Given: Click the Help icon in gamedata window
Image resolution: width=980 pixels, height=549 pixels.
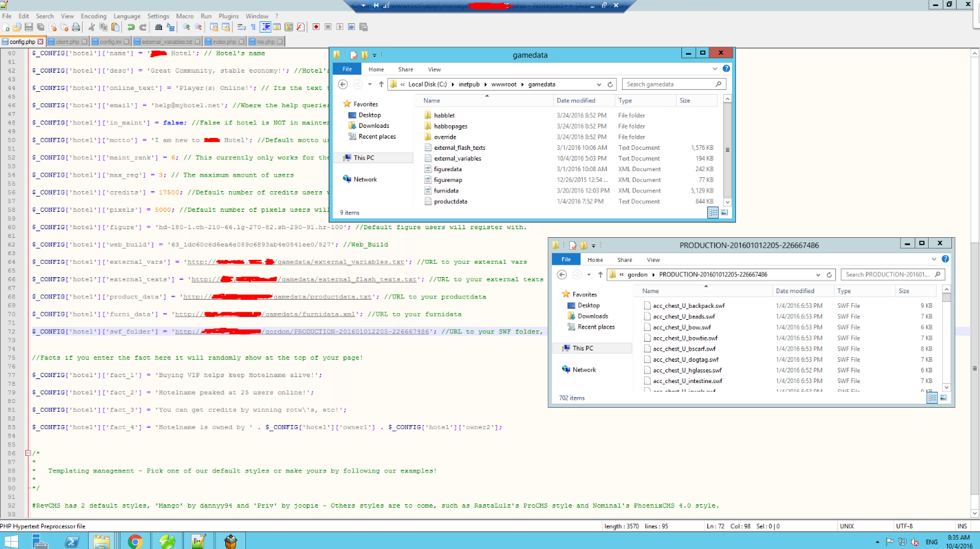Looking at the screenshot, I should pyautogui.click(x=726, y=69).
